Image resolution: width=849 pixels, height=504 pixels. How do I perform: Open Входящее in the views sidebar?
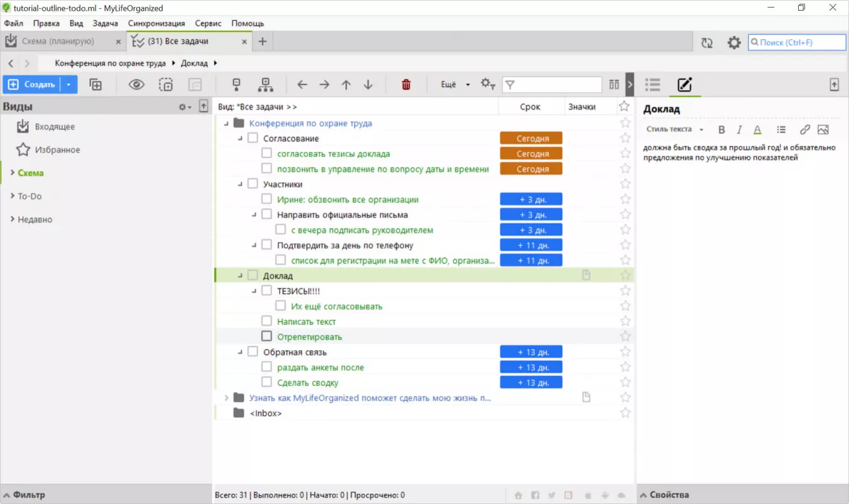coord(55,127)
